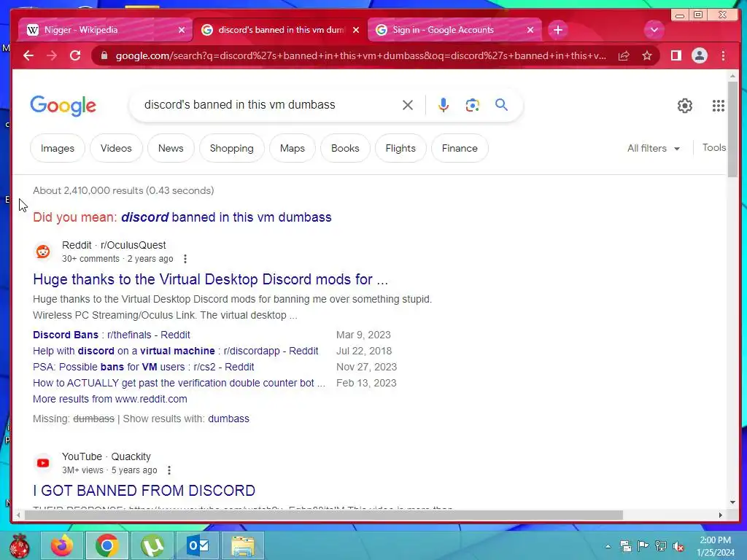Select the discord's banned search tab
Viewport: 747px width, 560px height.
[x=280, y=30]
